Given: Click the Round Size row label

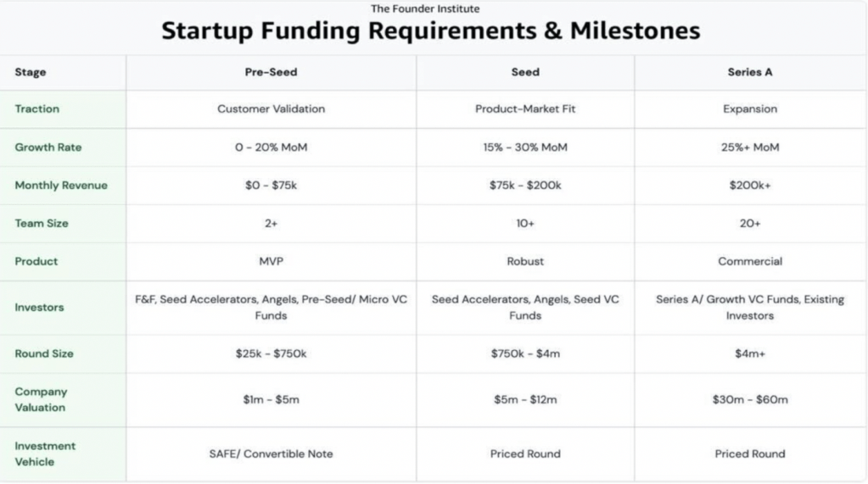Looking at the screenshot, I should (43, 353).
